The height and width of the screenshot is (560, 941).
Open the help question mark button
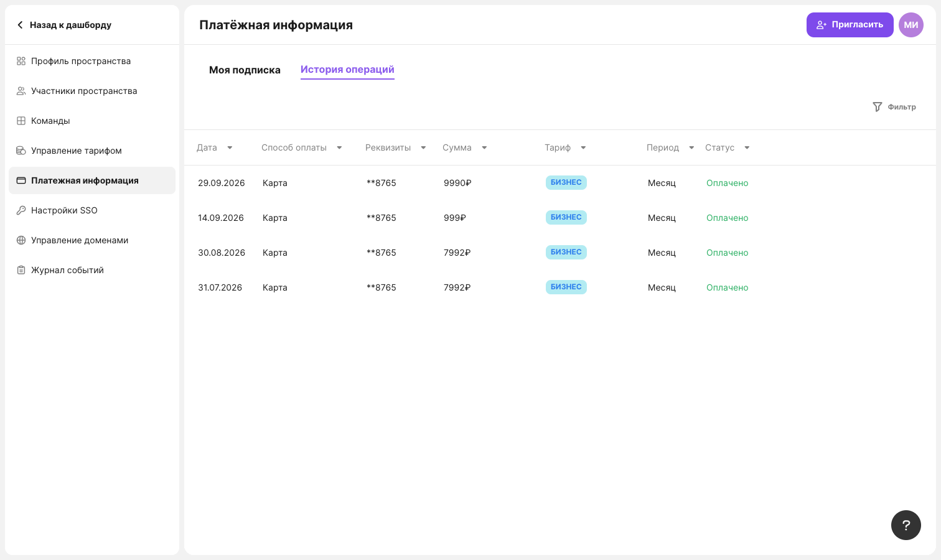(906, 525)
